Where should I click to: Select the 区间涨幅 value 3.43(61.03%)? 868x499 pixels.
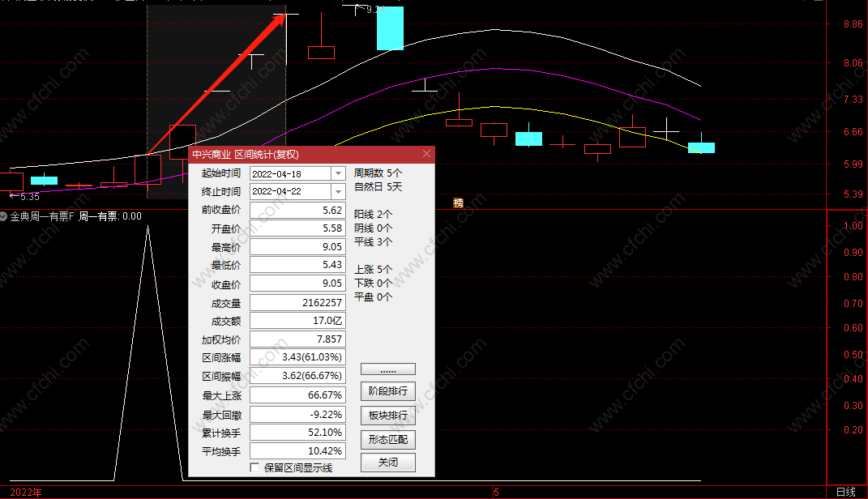297,357
